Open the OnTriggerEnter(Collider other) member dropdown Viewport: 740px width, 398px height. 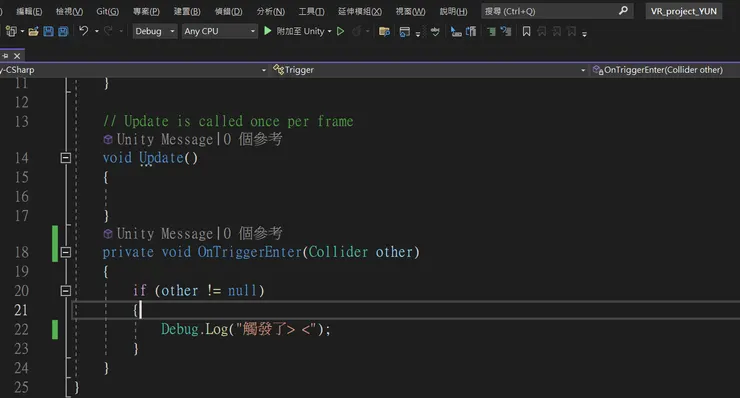(664, 70)
